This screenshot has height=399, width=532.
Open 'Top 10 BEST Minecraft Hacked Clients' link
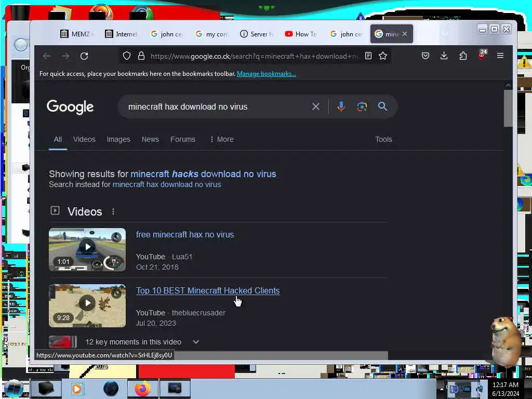(208, 291)
